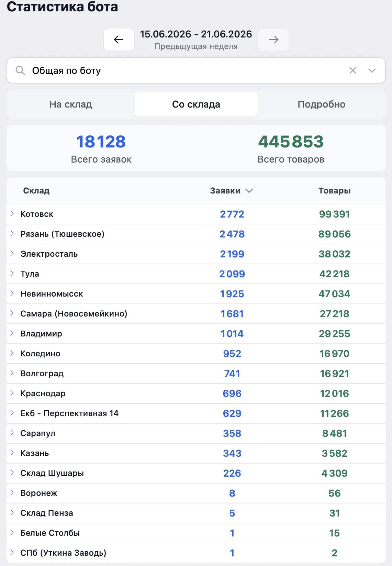Click Котовск goods value 99391
This screenshot has width=392, height=566.
click(x=335, y=214)
